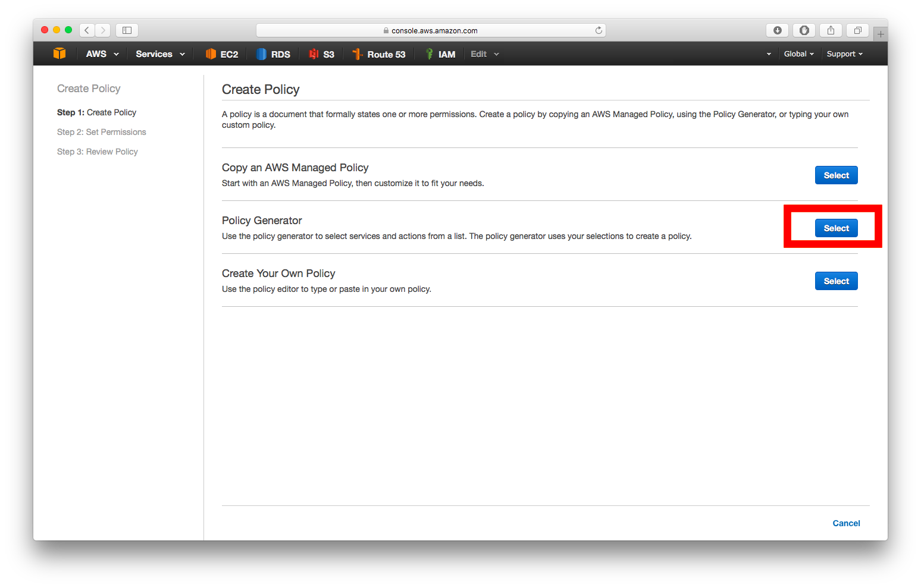Reload the page from the address bar
Viewport: 921px width, 588px height.
tap(599, 30)
